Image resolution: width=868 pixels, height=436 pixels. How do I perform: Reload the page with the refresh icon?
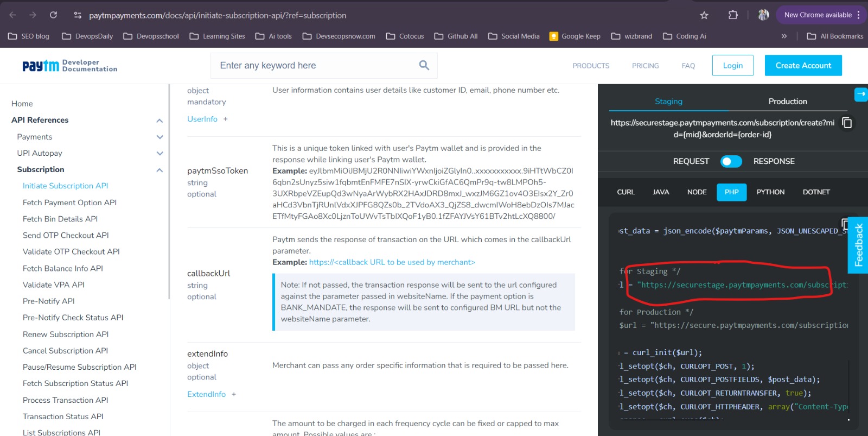[x=53, y=15]
